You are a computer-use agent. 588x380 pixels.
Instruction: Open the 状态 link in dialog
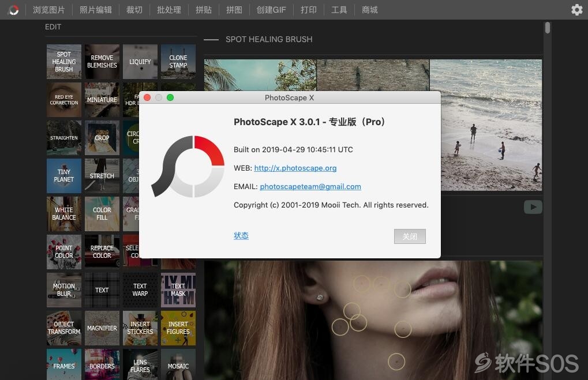(241, 236)
